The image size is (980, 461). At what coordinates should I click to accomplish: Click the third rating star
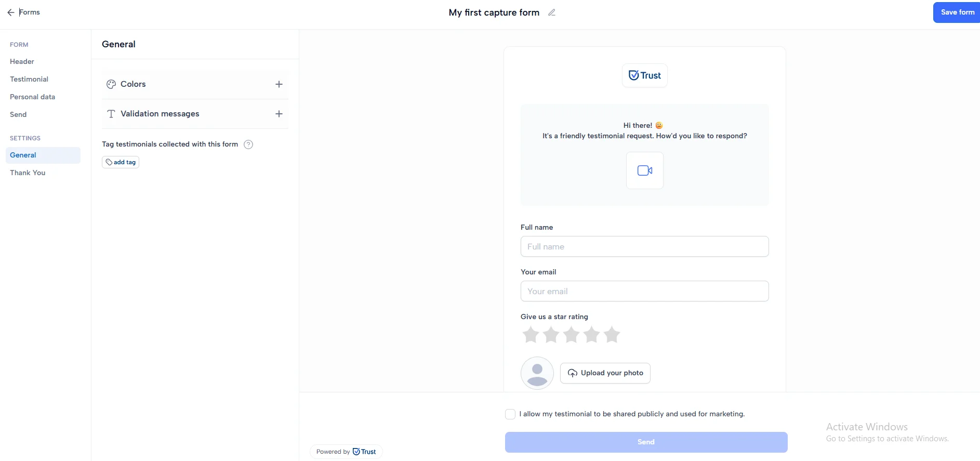[x=571, y=335]
